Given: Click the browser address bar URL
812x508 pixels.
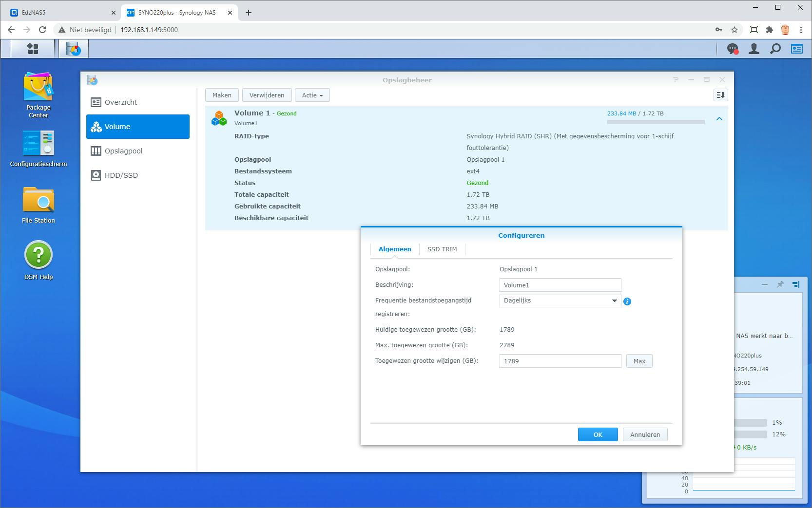Looking at the screenshot, I should 149,30.
